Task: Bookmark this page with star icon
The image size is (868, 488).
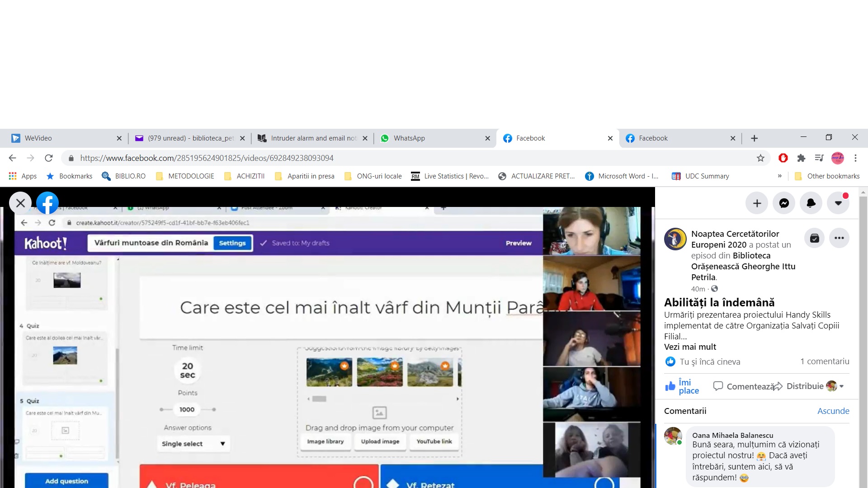Action: (760, 158)
